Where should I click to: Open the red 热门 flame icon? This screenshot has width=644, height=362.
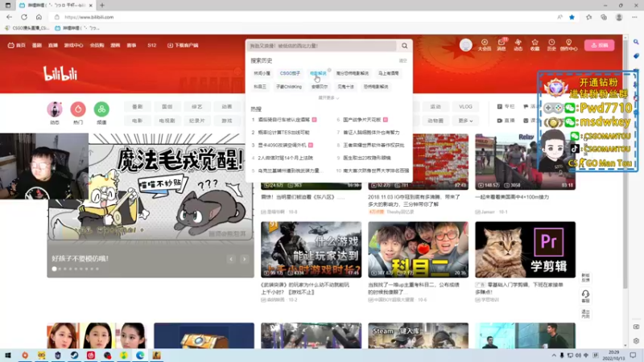click(x=78, y=109)
